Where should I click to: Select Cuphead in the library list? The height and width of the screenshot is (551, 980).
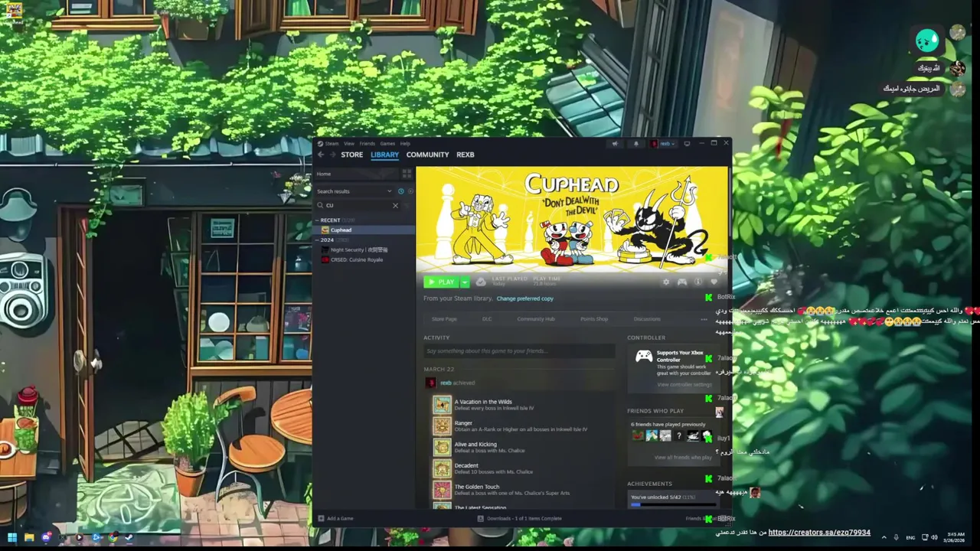364,230
